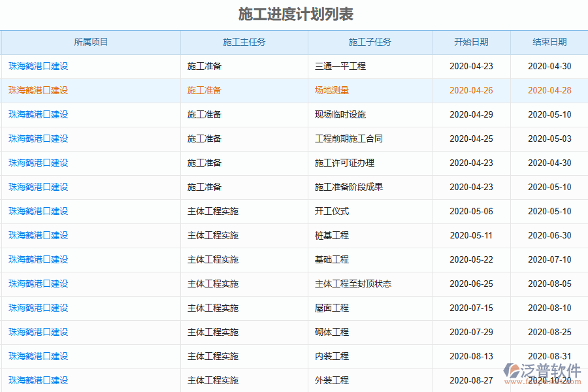The width and height of the screenshot is (588, 392).
Task: Sort by the 施工主任务 column header
Action: tap(244, 42)
